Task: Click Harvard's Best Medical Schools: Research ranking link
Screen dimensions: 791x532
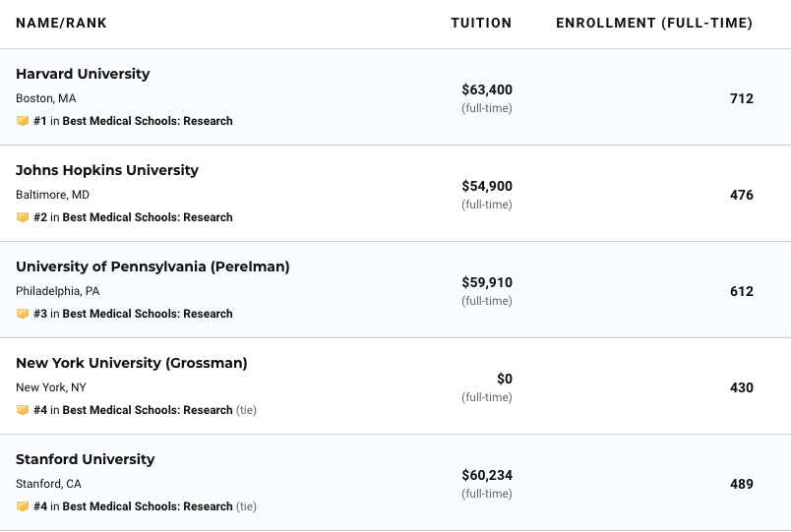Action: tap(148, 121)
